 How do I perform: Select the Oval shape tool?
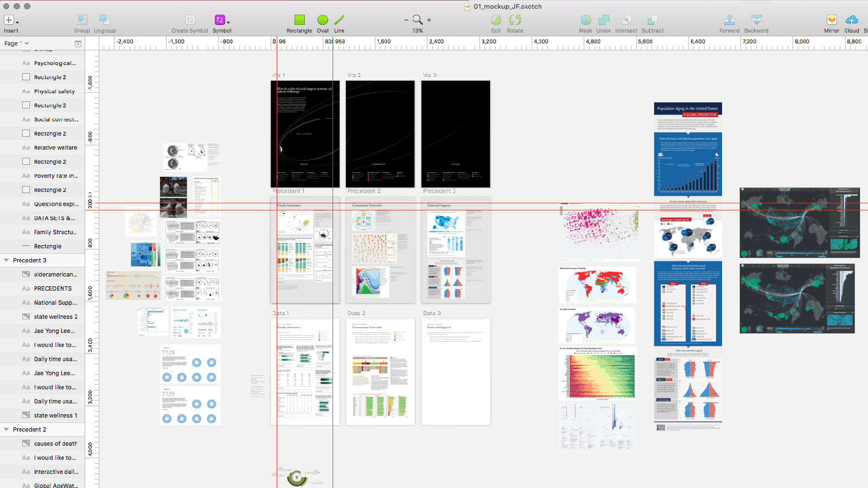coord(323,20)
